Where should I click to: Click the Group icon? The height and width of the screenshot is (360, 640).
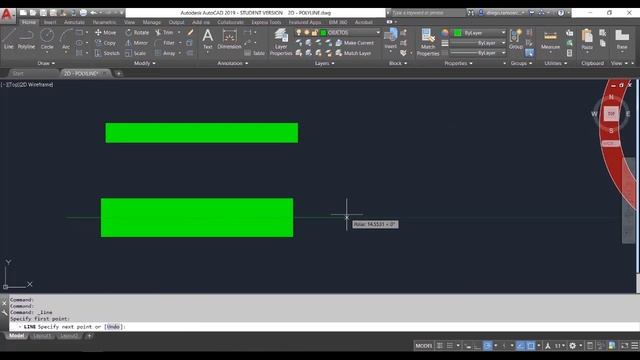(x=516, y=39)
